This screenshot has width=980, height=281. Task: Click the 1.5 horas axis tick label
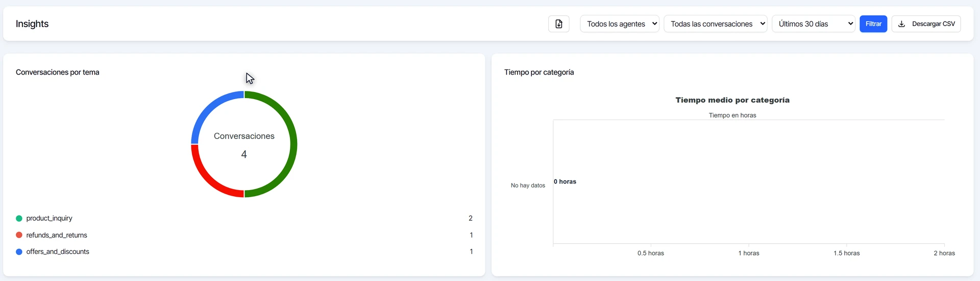click(847, 253)
